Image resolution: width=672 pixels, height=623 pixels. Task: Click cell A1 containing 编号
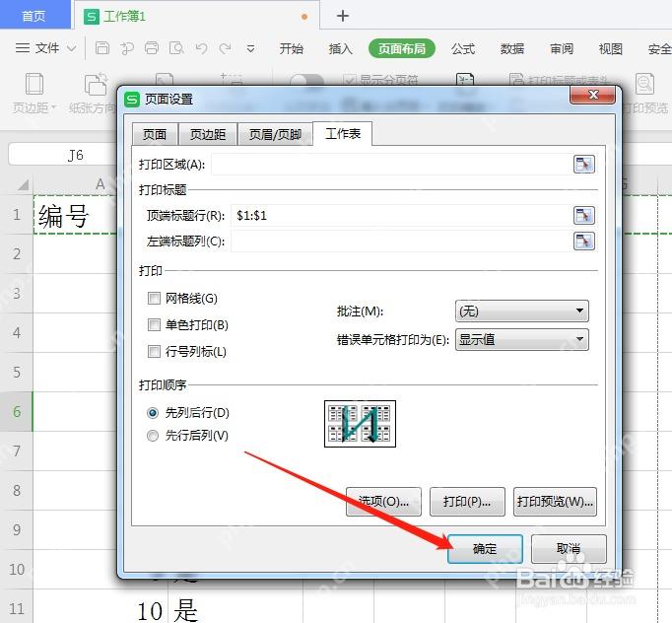[76, 215]
